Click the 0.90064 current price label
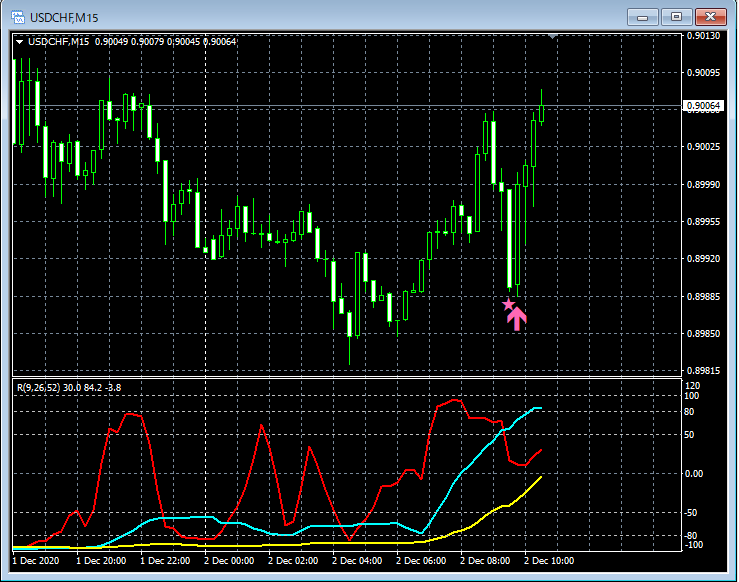739x582 pixels. pyautogui.click(x=703, y=106)
